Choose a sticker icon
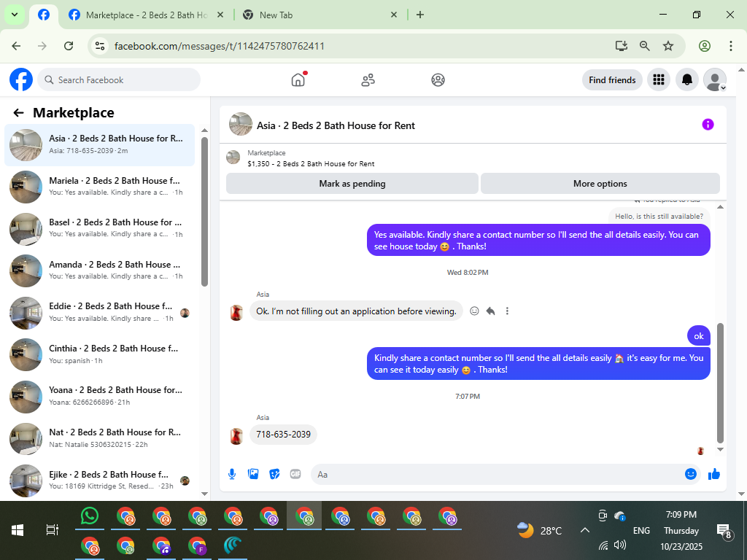This screenshot has height=560, width=747. click(274, 474)
